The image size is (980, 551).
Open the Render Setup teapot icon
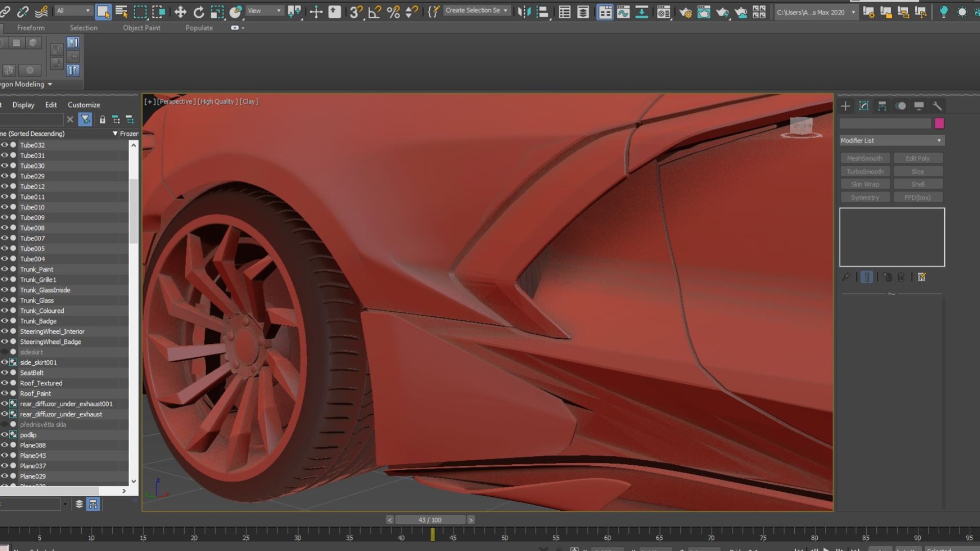click(685, 12)
